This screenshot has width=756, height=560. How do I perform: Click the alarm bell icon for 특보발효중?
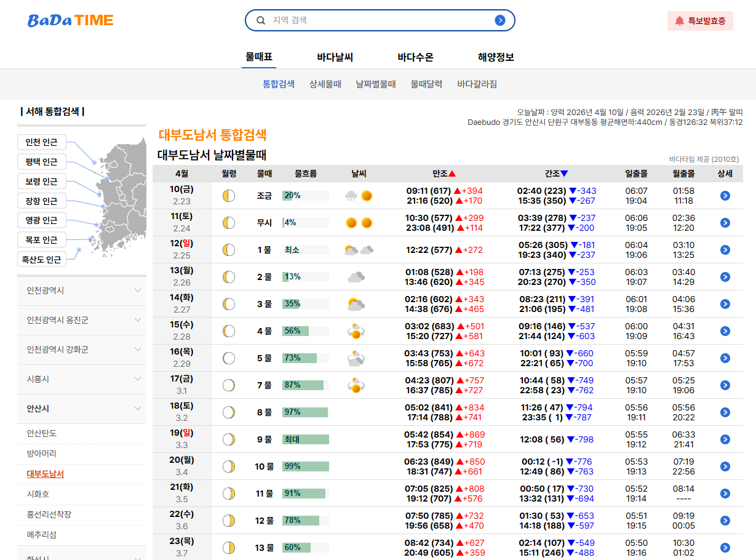coord(679,21)
